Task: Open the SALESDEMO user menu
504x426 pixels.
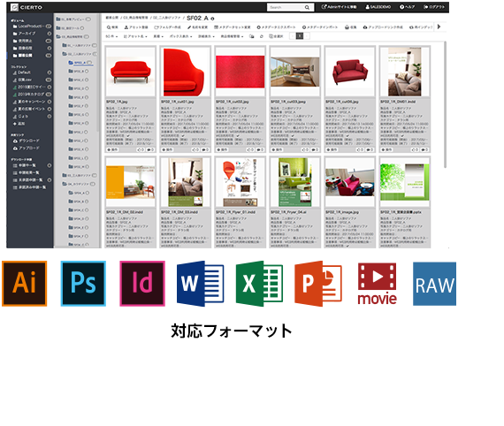Action: coord(378,7)
